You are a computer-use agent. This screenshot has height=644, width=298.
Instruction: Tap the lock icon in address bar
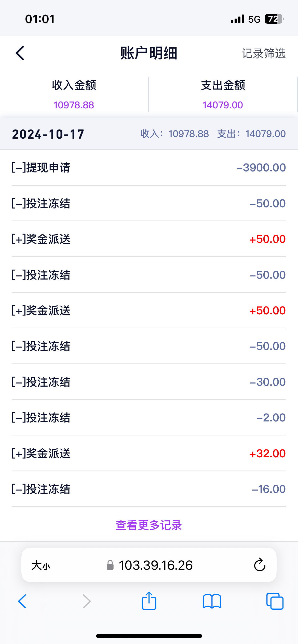(110, 565)
